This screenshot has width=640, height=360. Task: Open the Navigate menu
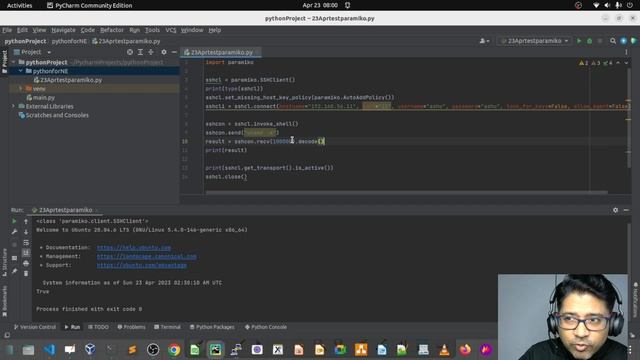coord(63,30)
